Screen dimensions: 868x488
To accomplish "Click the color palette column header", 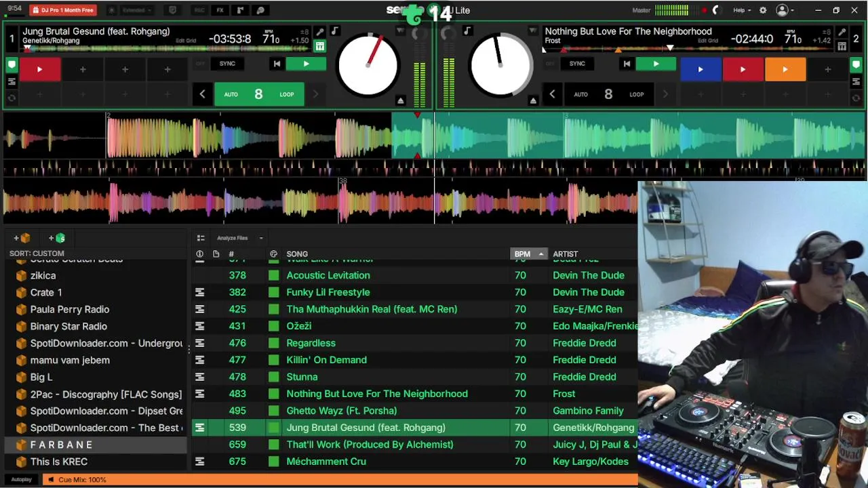I will 273,254.
